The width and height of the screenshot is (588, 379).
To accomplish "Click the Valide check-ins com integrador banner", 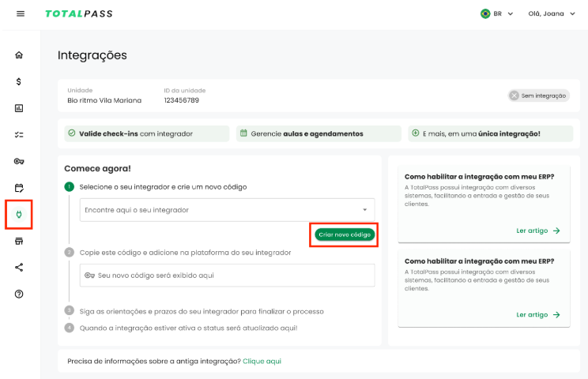I will [x=147, y=133].
